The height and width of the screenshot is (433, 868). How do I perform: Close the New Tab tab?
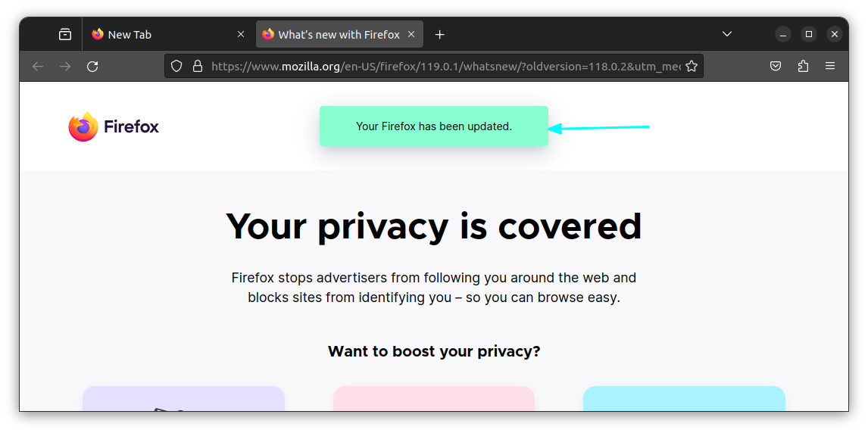tap(241, 34)
